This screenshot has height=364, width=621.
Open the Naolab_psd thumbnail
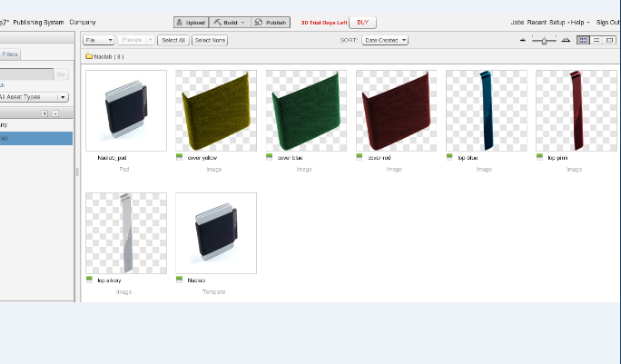tap(126, 111)
